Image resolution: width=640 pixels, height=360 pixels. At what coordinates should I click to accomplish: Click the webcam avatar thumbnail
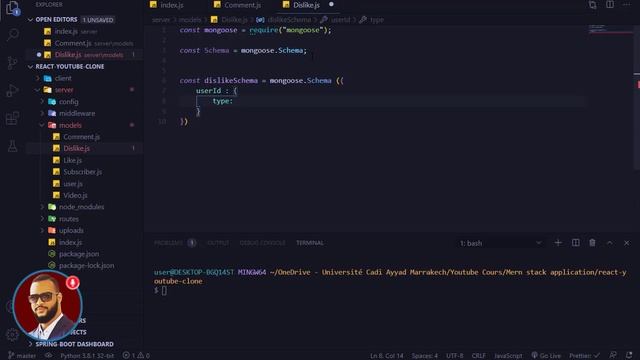(x=47, y=305)
